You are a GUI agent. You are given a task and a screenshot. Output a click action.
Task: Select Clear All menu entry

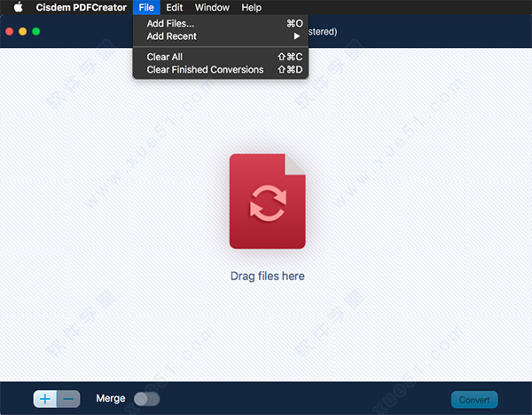[221, 57]
